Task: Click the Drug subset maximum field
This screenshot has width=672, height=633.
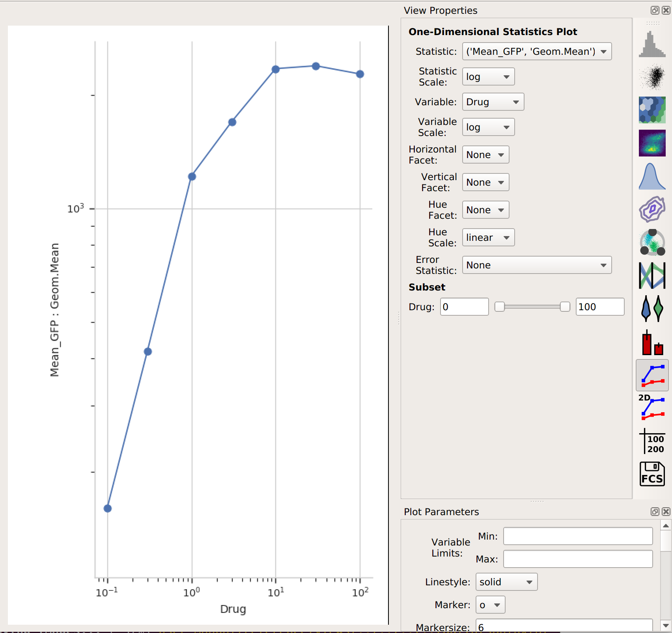Action: [600, 307]
